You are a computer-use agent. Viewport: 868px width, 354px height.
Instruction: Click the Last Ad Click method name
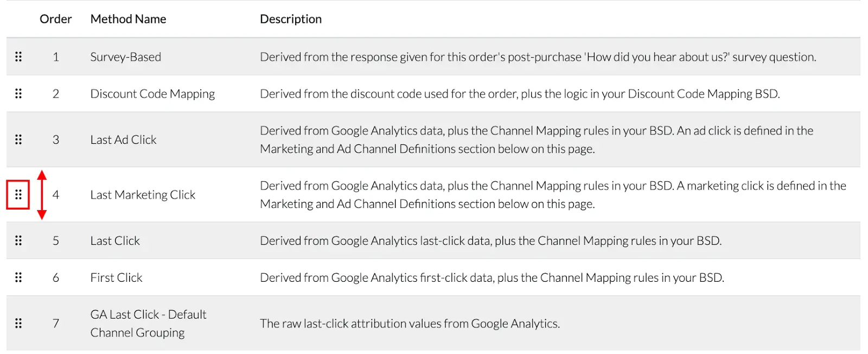pyautogui.click(x=123, y=140)
